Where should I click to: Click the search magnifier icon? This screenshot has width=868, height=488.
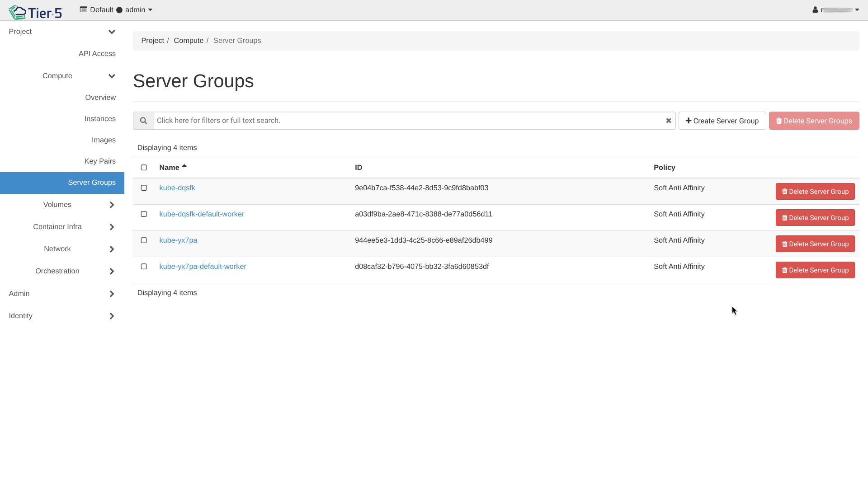point(143,121)
